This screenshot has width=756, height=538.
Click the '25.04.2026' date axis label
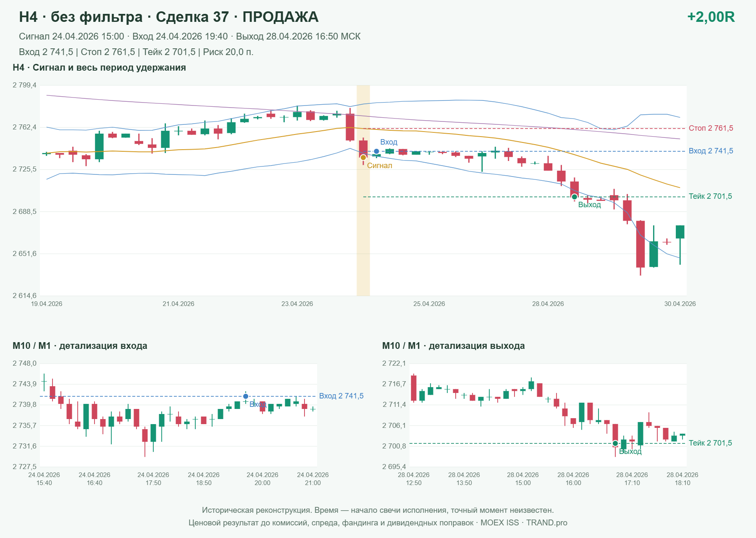(429, 304)
